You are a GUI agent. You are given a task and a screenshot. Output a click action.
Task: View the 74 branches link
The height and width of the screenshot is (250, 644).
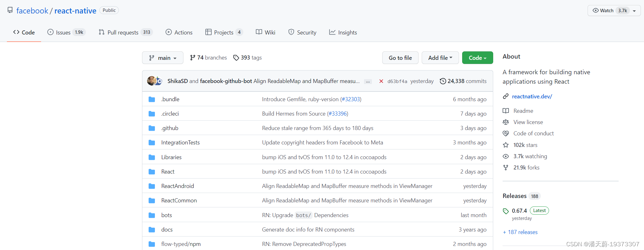(209, 58)
